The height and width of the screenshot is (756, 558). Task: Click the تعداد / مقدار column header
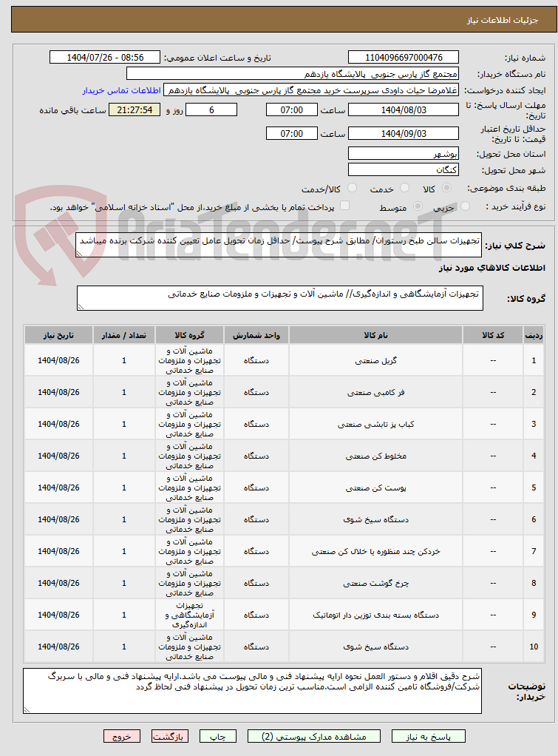pos(124,335)
